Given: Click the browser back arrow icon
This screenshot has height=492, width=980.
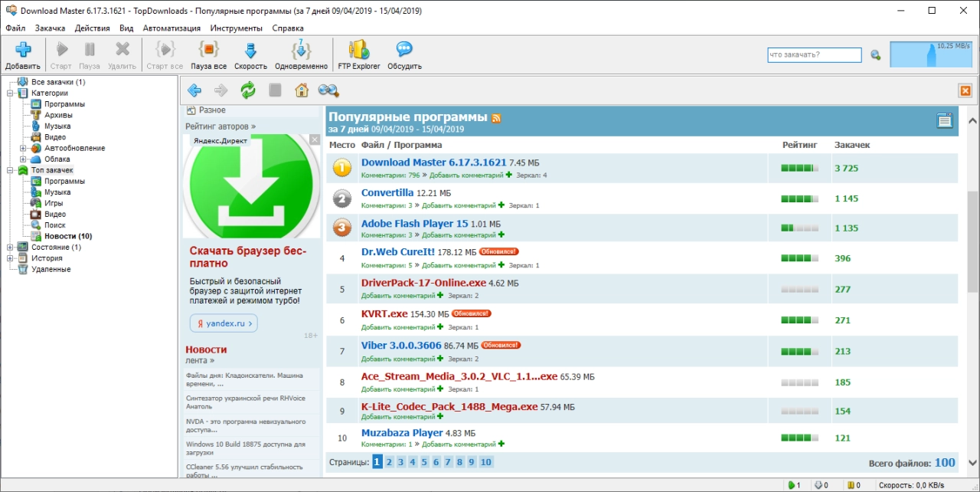Looking at the screenshot, I should pyautogui.click(x=194, y=90).
